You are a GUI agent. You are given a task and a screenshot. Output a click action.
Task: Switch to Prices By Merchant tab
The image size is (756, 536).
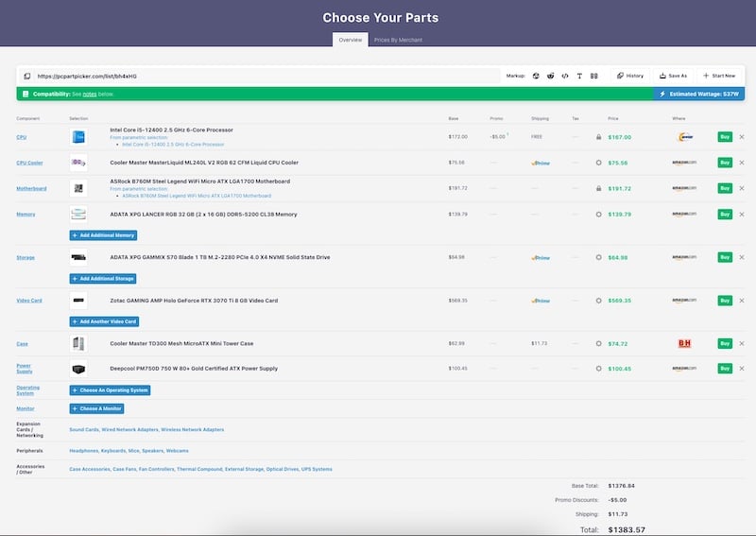click(x=398, y=40)
